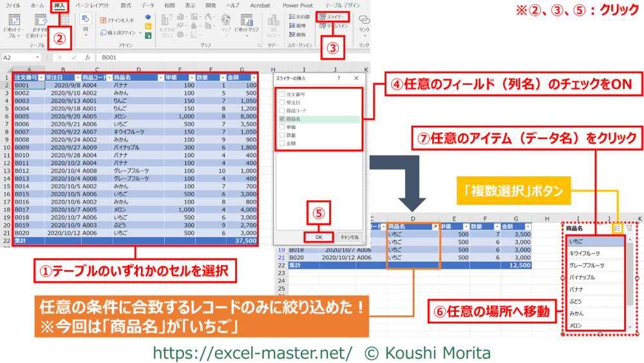The image size is (644, 363).
Task: Click the スライサー button in the ribbon
Action: coord(333,16)
